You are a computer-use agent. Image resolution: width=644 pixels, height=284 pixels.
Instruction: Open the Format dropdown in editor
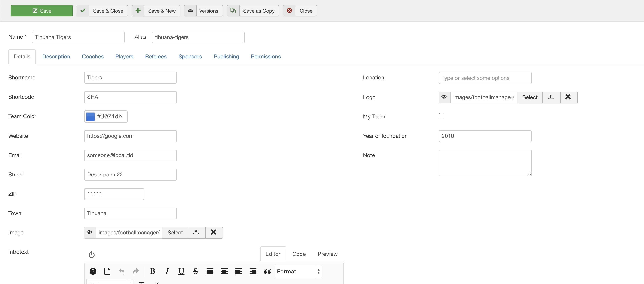click(x=298, y=271)
